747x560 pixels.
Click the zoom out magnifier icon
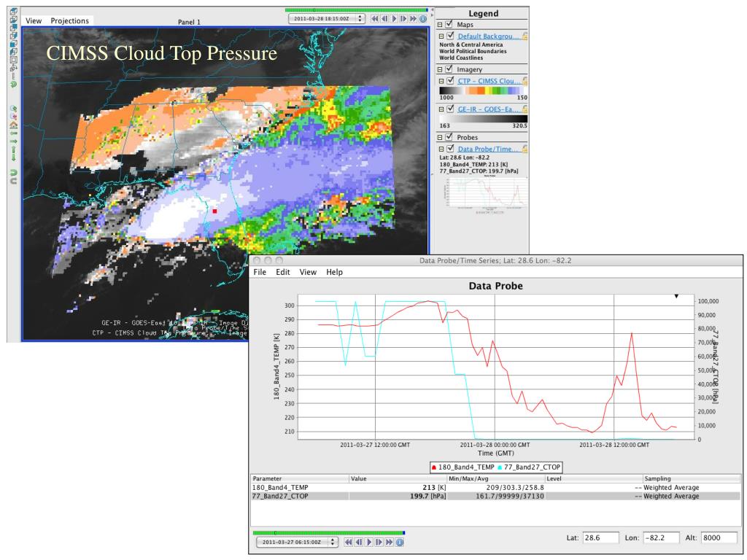[x=14, y=116]
